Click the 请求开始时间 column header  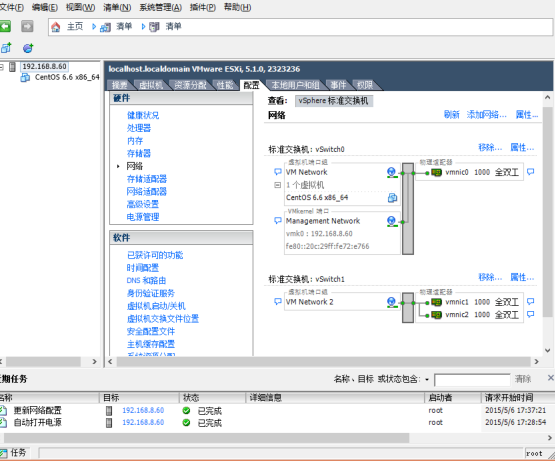point(517,398)
